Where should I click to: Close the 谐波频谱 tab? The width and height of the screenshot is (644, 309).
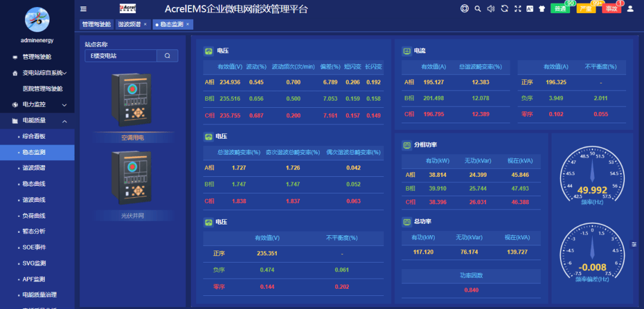pos(145,24)
